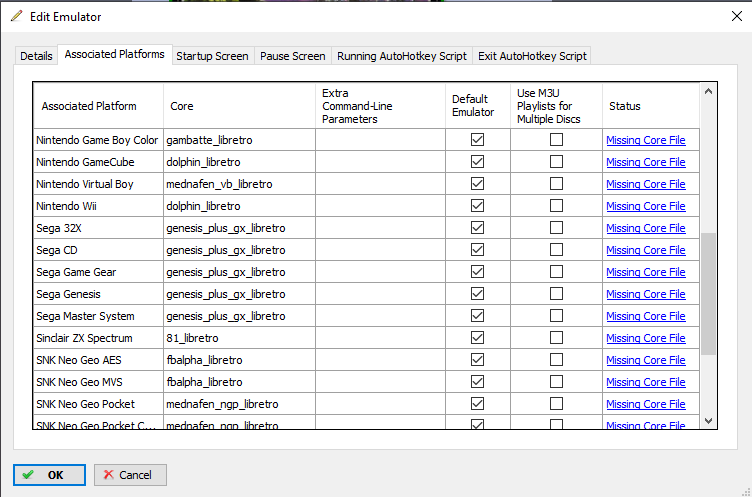752x497 pixels.
Task: Click Extra Command-Line Parameters cell for Sega Genesis
Action: click(x=380, y=294)
